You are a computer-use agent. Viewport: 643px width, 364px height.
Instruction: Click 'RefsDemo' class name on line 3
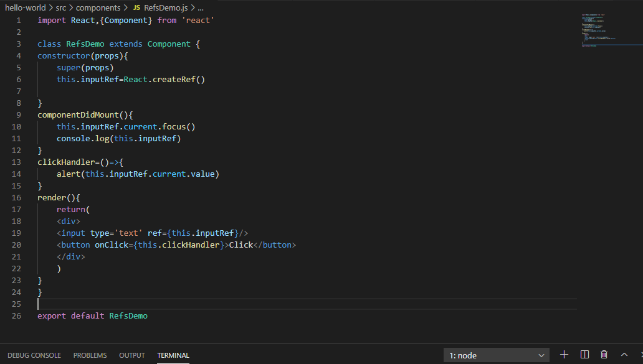point(85,44)
